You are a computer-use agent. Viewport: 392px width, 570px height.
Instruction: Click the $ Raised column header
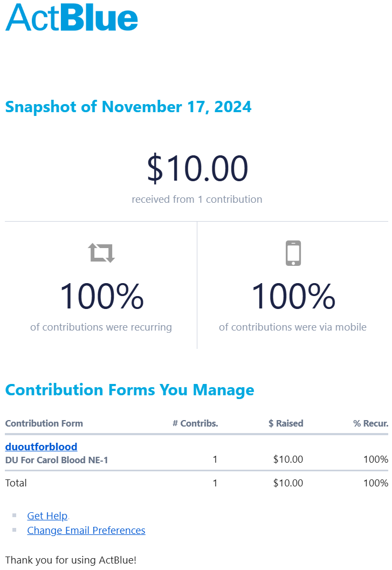tap(286, 423)
